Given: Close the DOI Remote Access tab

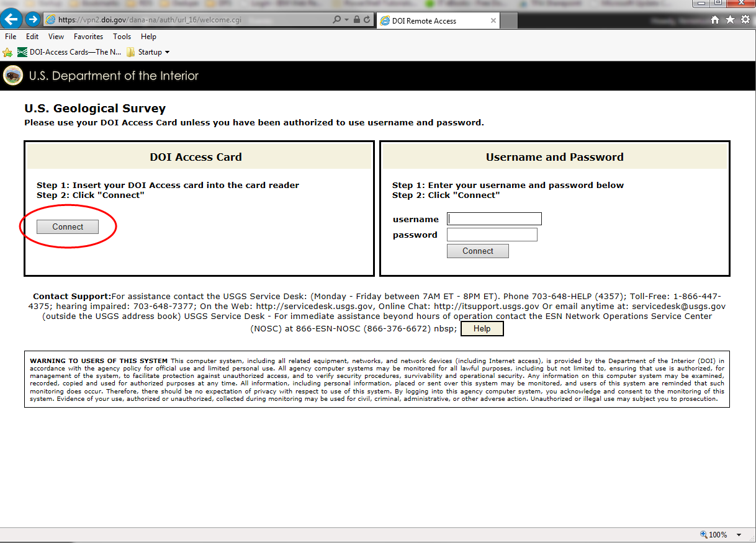Looking at the screenshot, I should [493, 20].
